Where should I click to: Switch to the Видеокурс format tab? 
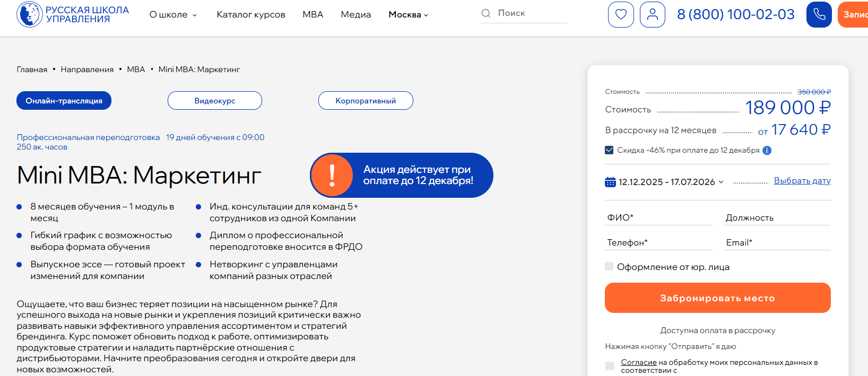215,101
